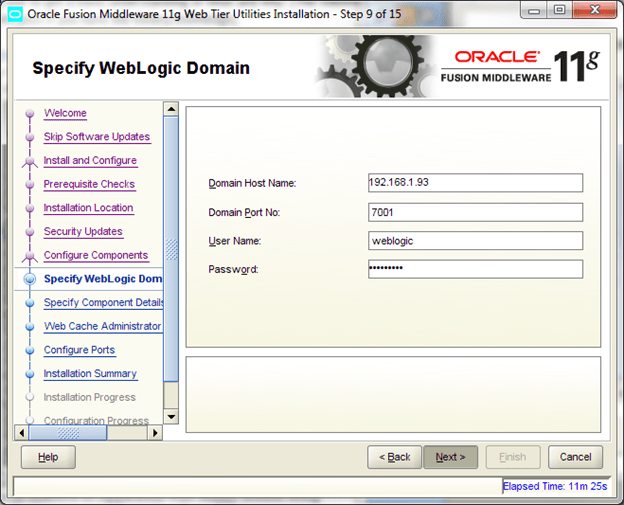Screen dimensions: 624x505
Task: Click the Domain Port No field
Action: (474, 212)
